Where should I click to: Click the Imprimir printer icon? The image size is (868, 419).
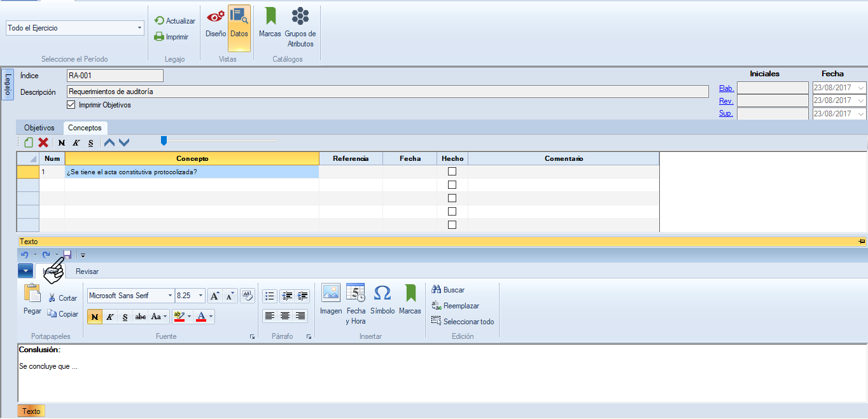160,37
